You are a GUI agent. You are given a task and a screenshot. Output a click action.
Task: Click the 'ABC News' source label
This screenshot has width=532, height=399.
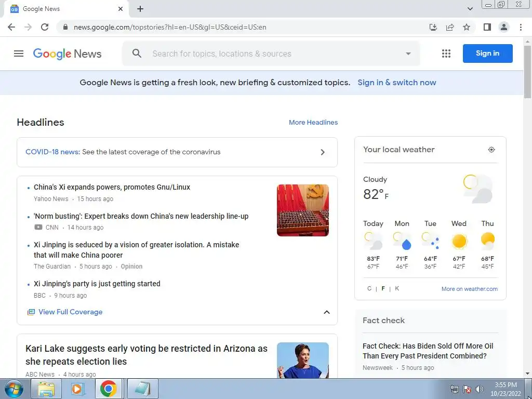pyautogui.click(x=40, y=374)
